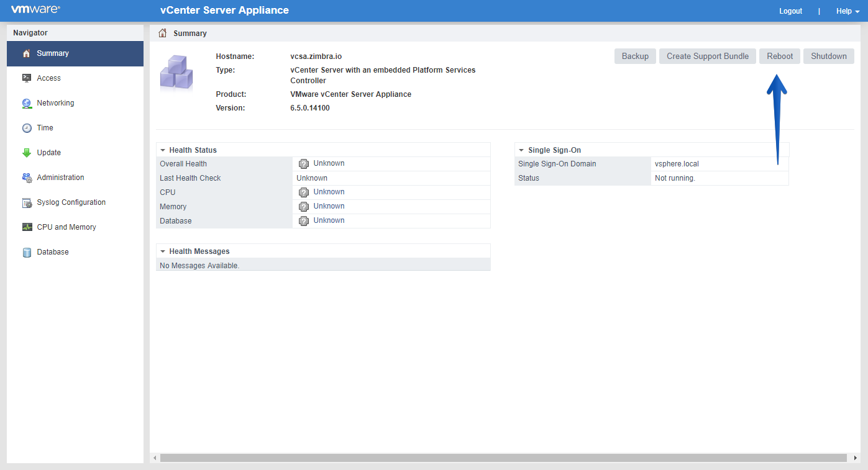Click the Database unknown status icon

tap(304, 221)
